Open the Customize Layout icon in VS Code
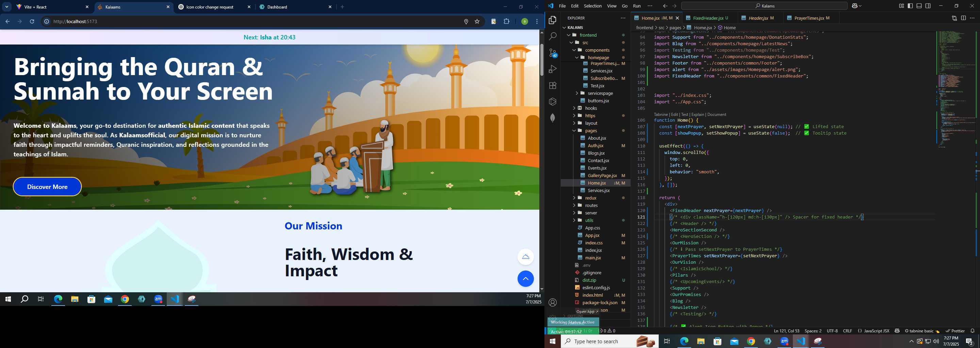 tap(901, 6)
